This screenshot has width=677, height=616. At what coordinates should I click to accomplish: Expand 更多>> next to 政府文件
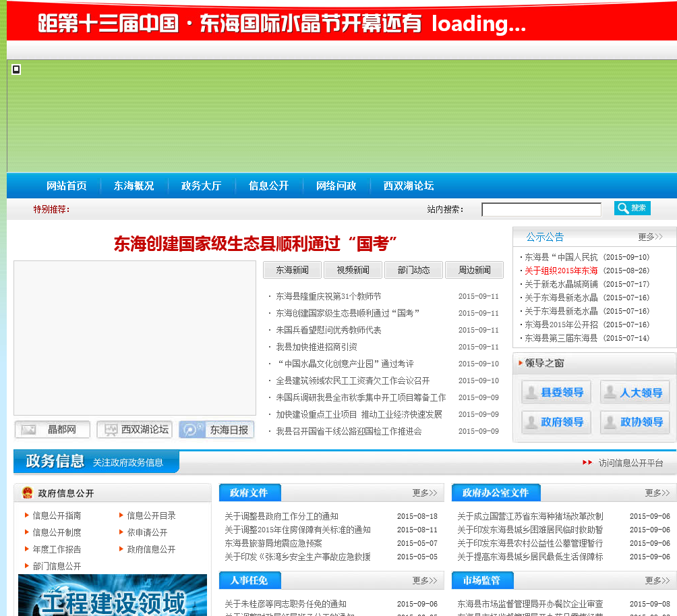pos(424,493)
